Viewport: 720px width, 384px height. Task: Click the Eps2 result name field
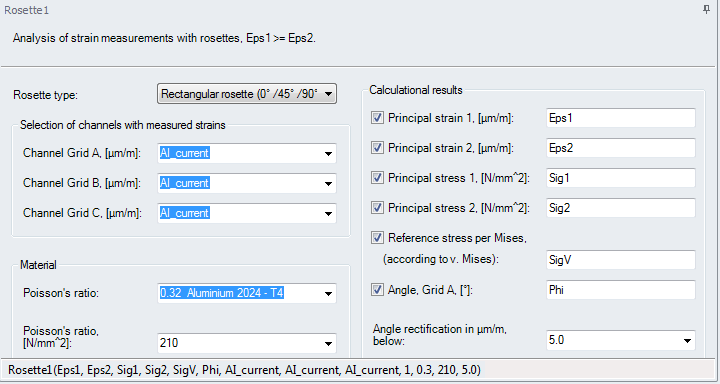click(x=621, y=148)
